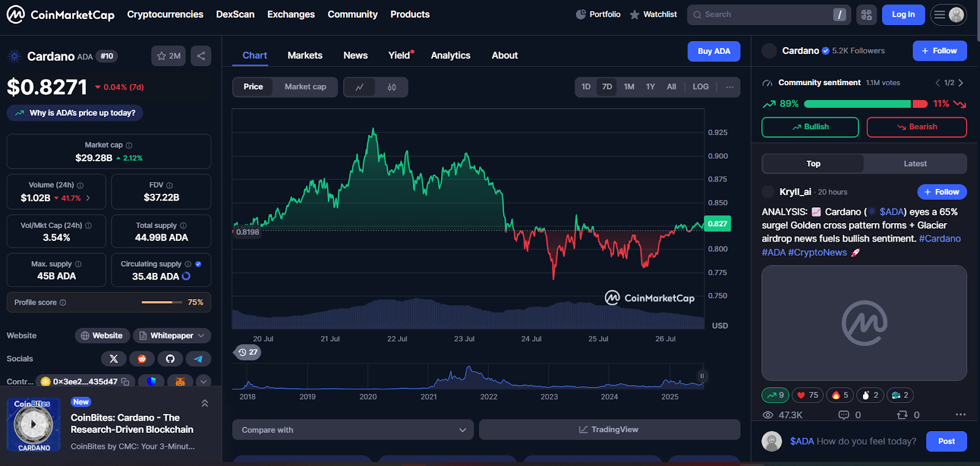
Task: React with heart 75 on post
Action: coord(807,395)
